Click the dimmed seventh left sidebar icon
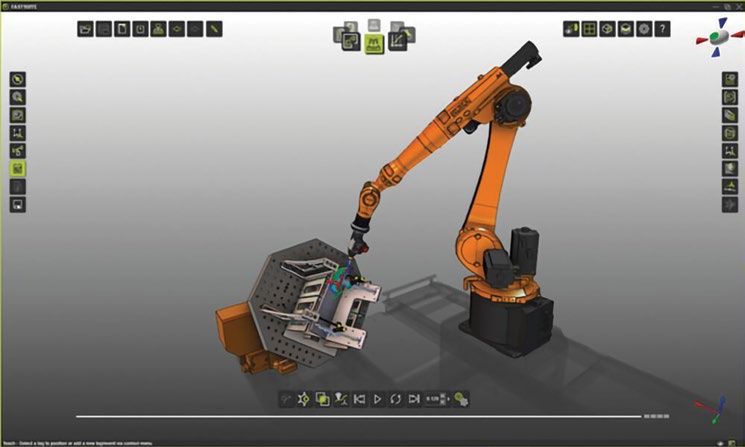 18,187
